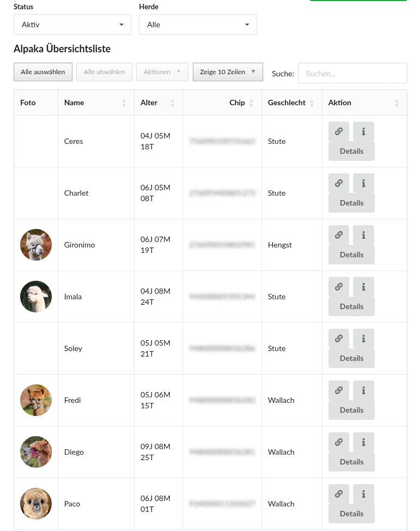Expand the Herde dropdown showing Alle

tap(198, 25)
